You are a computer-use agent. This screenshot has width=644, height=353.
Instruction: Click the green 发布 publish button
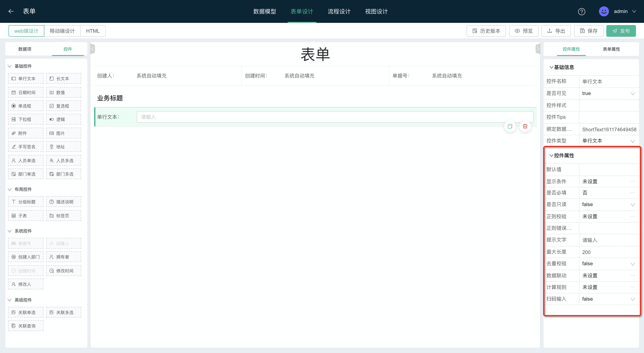[621, 31]
